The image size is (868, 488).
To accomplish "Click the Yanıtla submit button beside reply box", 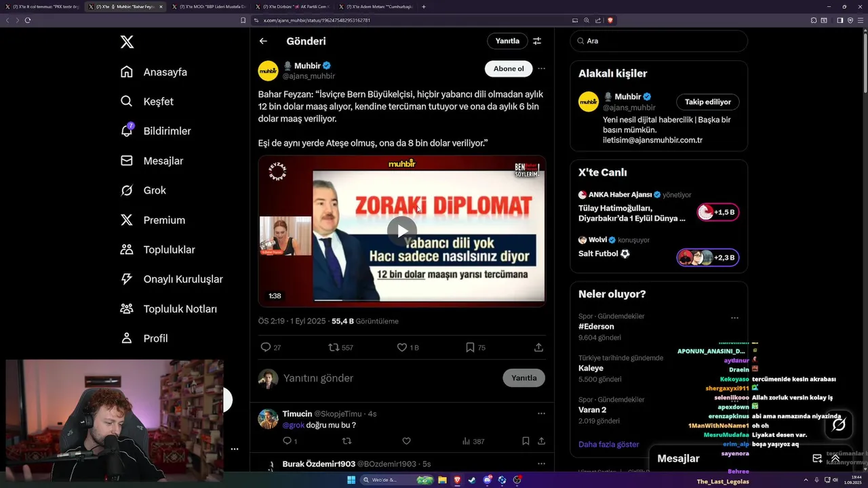I will pos(524,378).
